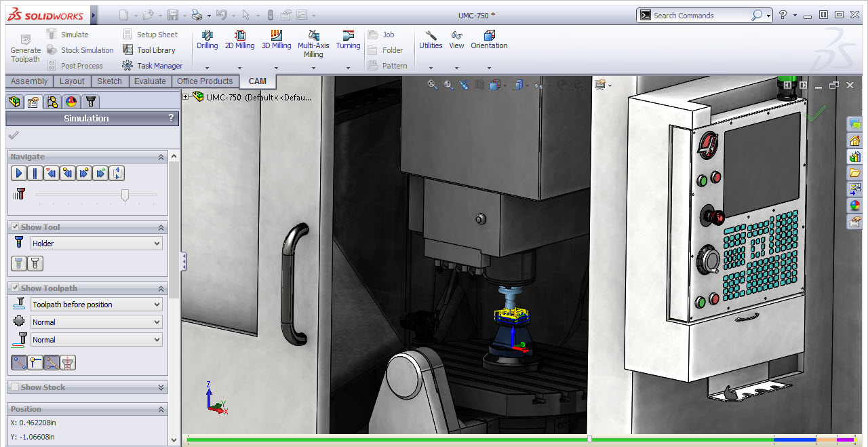The height and width of the screenshot is (447, 868).
Task: Jump to simulation start
Action: pos(52,174)
